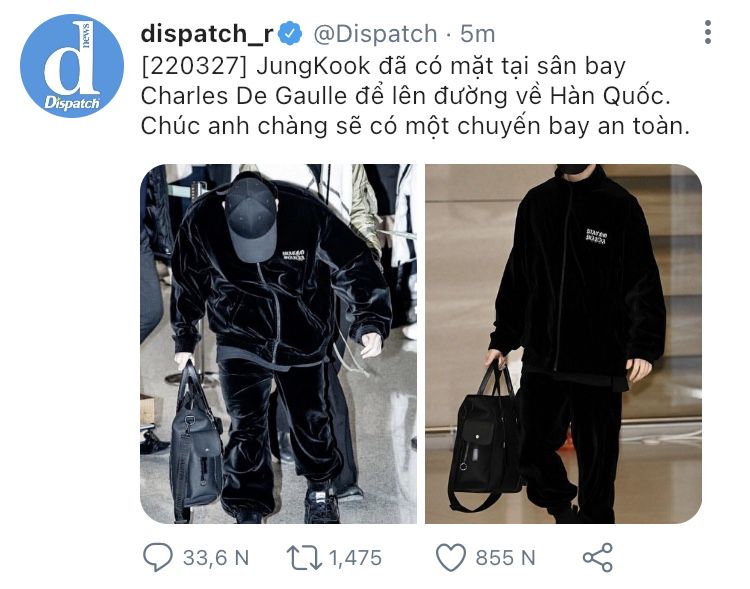Click the share icon
This screenshot has height=589, width=750.
598,557
